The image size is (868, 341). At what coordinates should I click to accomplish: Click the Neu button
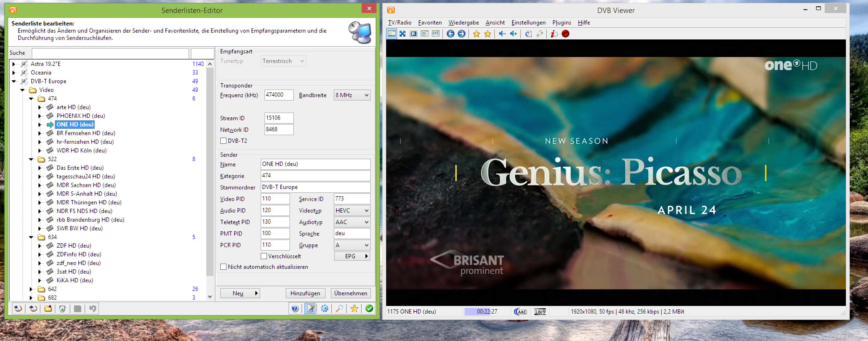(x=240, y=293)
